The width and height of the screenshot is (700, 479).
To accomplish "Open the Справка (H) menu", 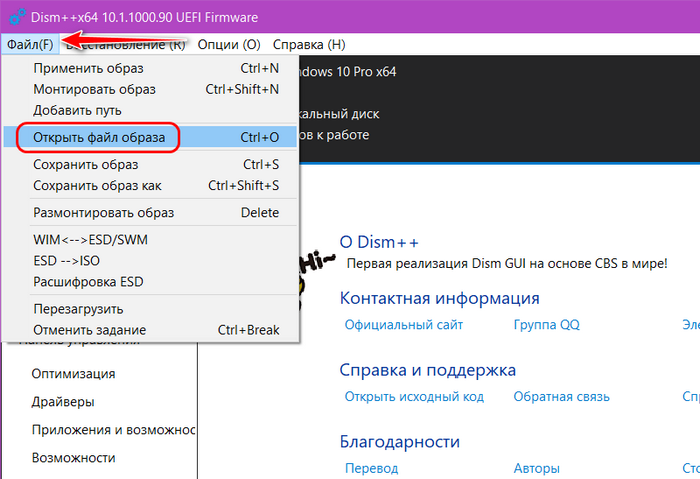I will coord(309,45).
